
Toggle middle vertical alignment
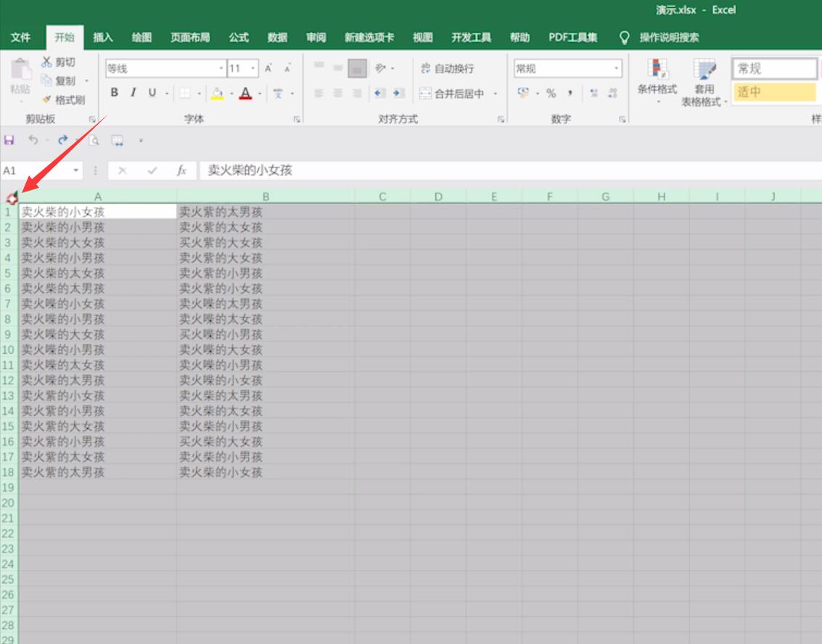point(338,68)
